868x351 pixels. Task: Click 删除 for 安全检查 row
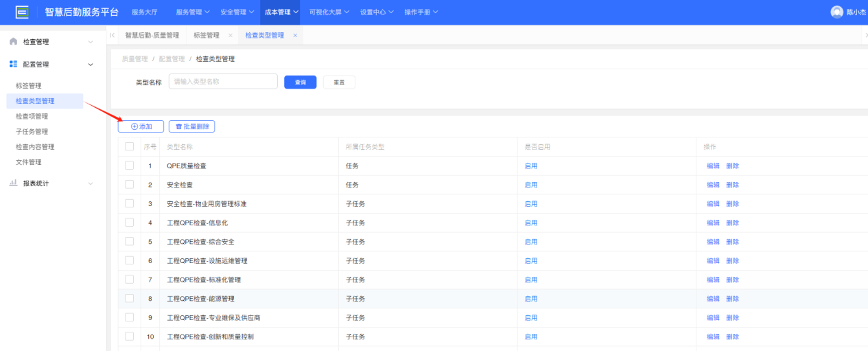click(733, 185)
